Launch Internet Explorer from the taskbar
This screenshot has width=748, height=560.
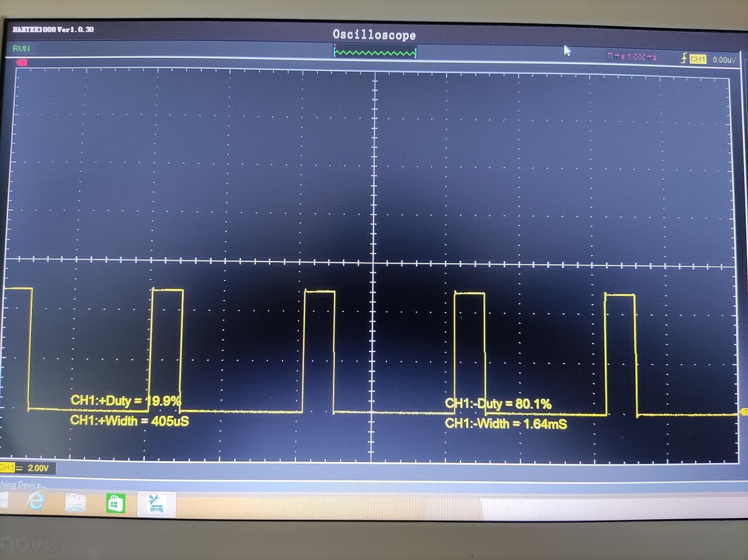click(x=36, y=502)
